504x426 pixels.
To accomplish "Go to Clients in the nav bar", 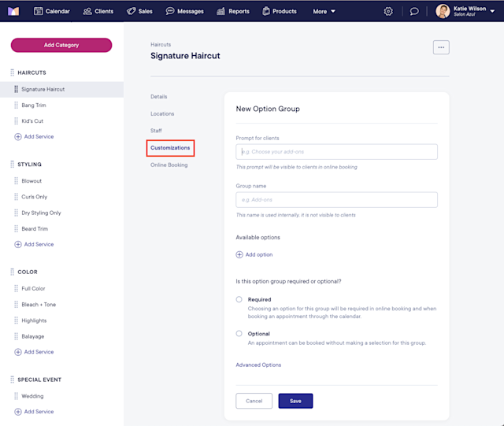I will pyautogui.click(x=98, y=11).
